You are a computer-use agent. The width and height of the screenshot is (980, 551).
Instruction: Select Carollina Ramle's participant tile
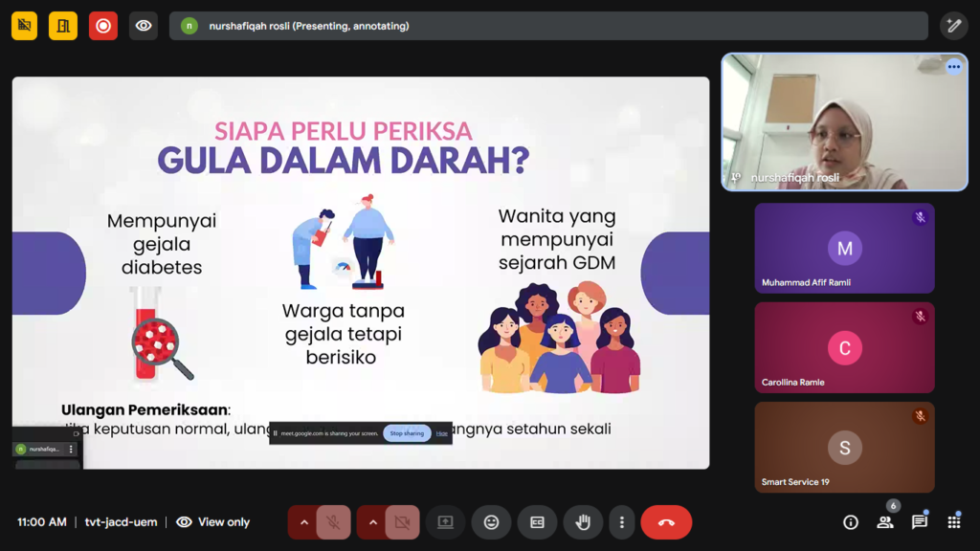(844, 347)
